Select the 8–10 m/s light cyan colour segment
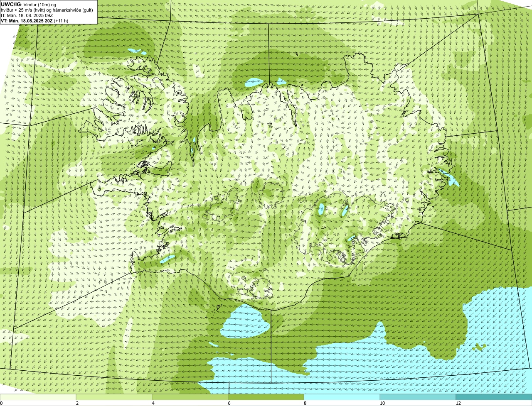This screenshot has height=406, width=532. [x=342, y=397]
